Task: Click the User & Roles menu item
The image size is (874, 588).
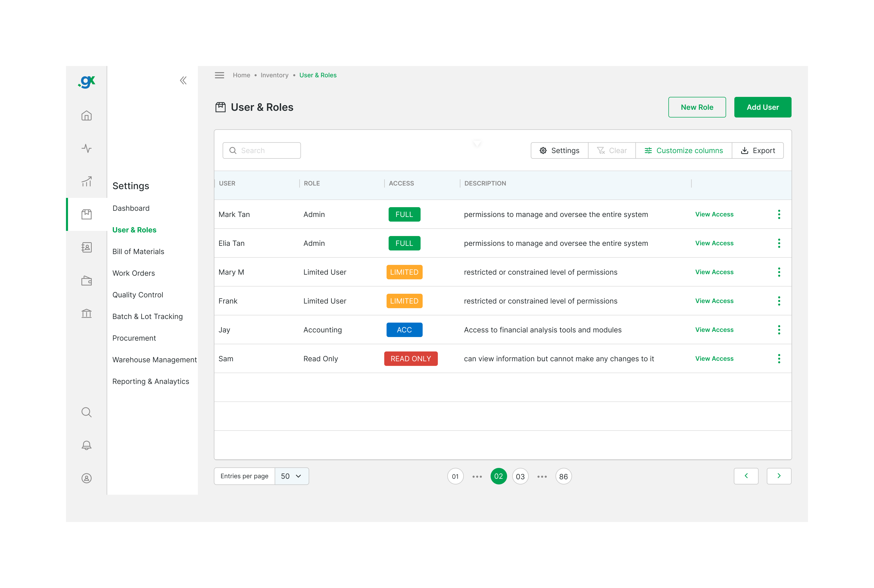Action: [134, 230]
